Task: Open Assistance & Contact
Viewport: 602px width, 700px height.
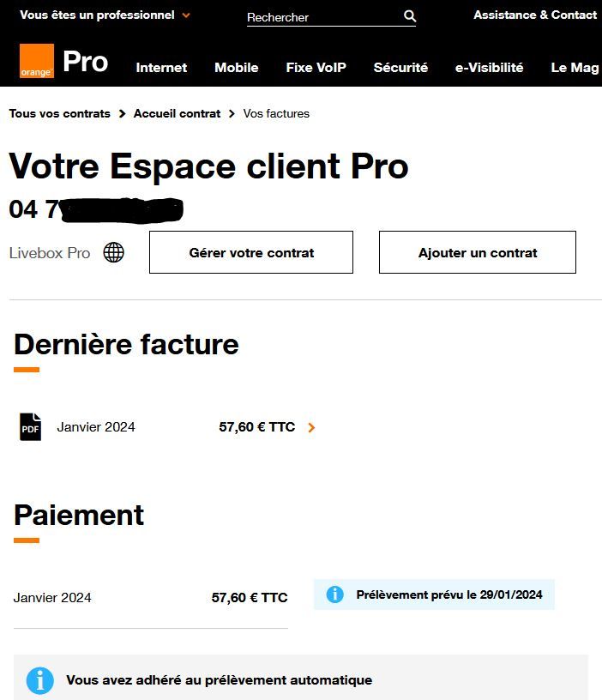Action: click(534, 15)
